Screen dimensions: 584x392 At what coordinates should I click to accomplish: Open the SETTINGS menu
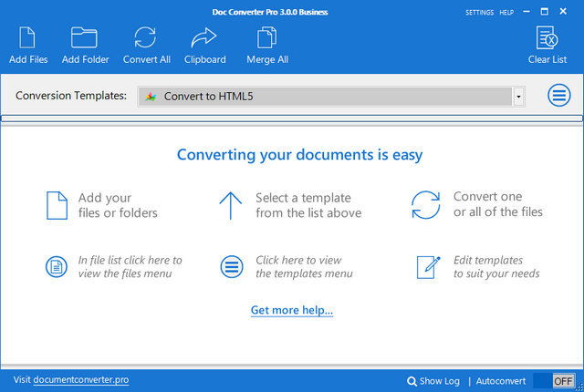coord(478,13)
